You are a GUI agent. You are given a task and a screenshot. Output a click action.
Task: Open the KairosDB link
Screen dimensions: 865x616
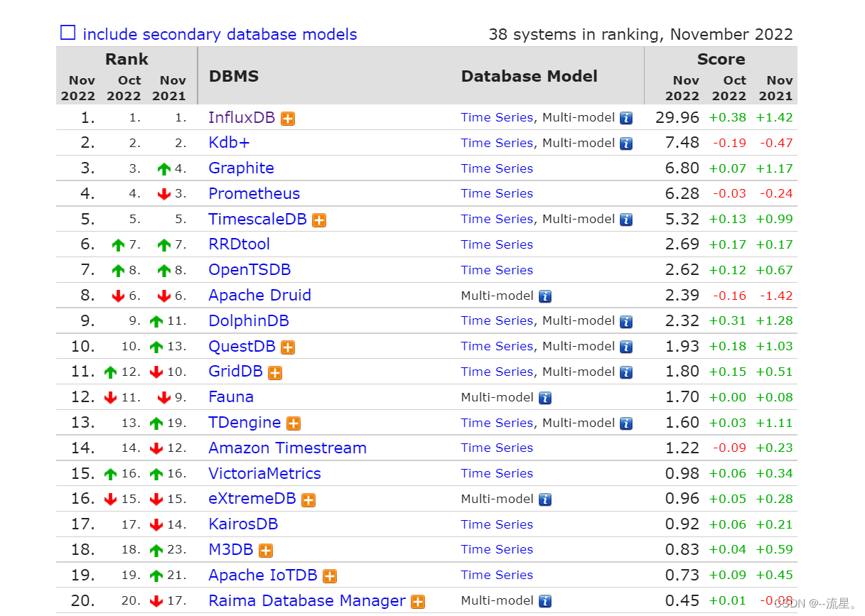[x=243, y=524]
